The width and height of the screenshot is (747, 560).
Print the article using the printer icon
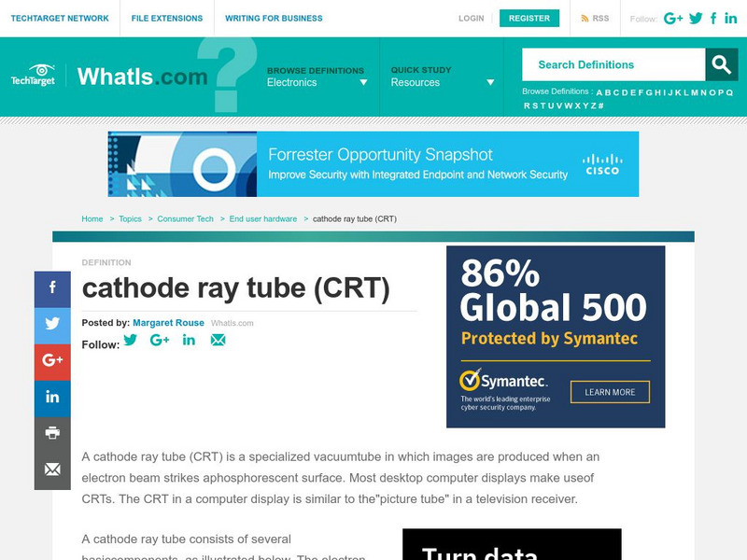[52, 432]
